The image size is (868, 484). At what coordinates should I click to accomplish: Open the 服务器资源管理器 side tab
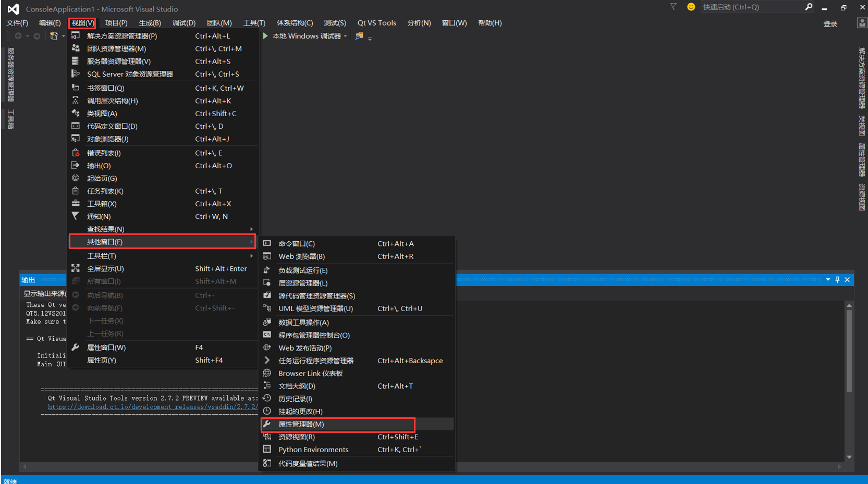point(10,75)
